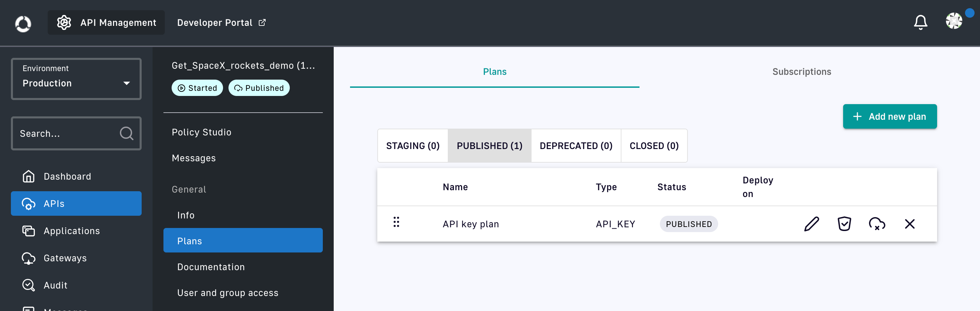Grab the API key plan drag handle
The width and height of the screenshot is (980, 311).
coord(396,222)
